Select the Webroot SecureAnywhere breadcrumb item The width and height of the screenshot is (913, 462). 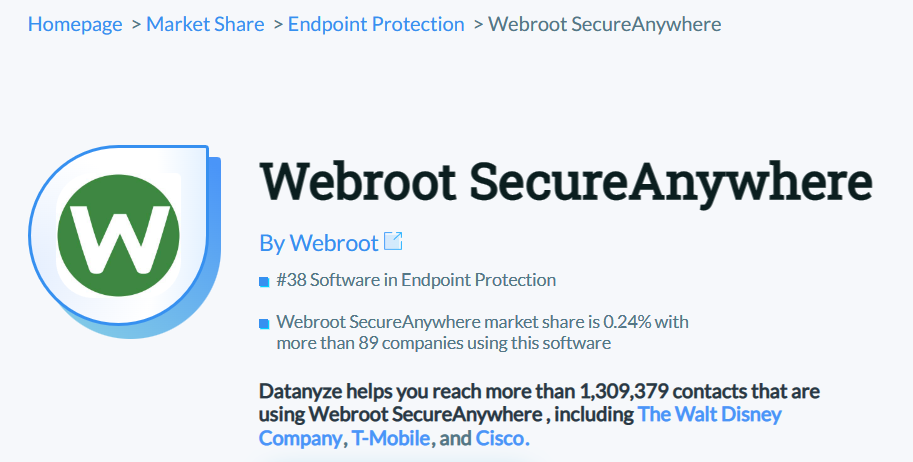[604, 23]
